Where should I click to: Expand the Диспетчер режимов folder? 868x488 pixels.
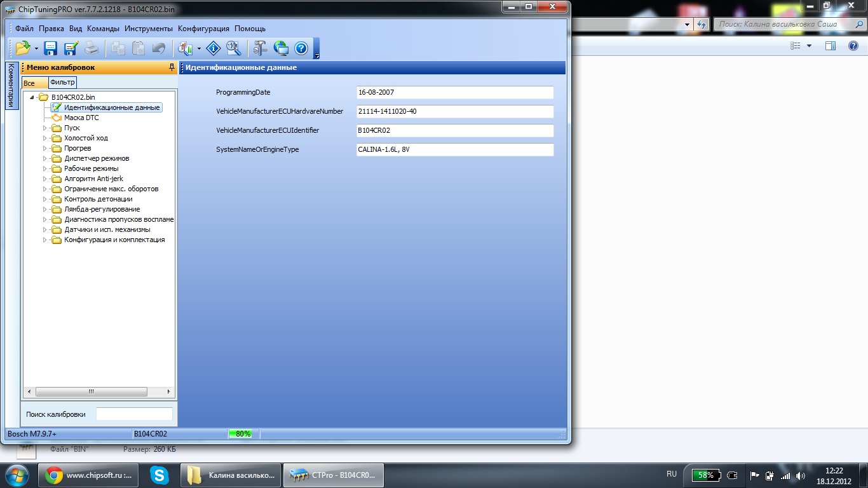[x=45, y=158]
